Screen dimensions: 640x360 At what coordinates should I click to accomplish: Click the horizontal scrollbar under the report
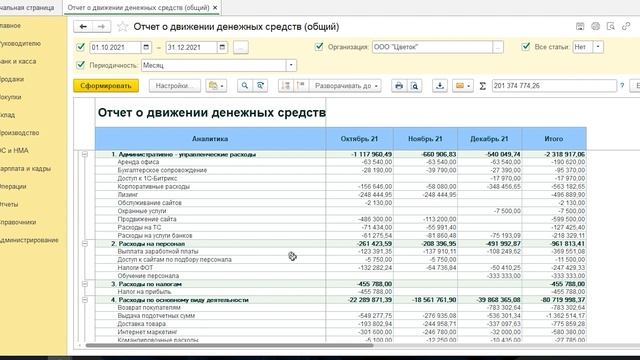pyautogui.click(x=229, y=346)
